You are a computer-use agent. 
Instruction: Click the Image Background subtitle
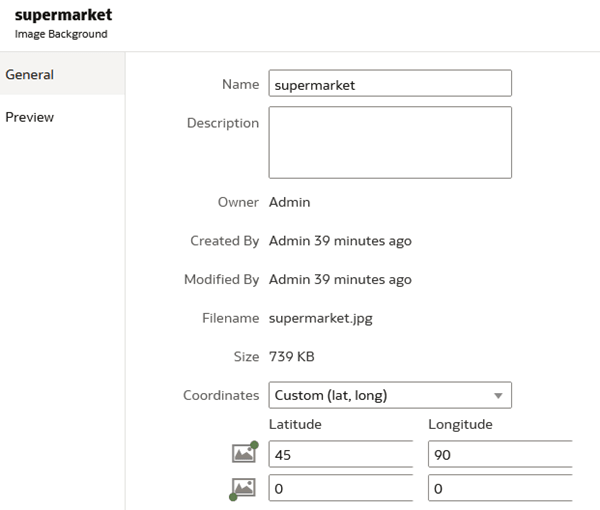(x=61, y=34)
